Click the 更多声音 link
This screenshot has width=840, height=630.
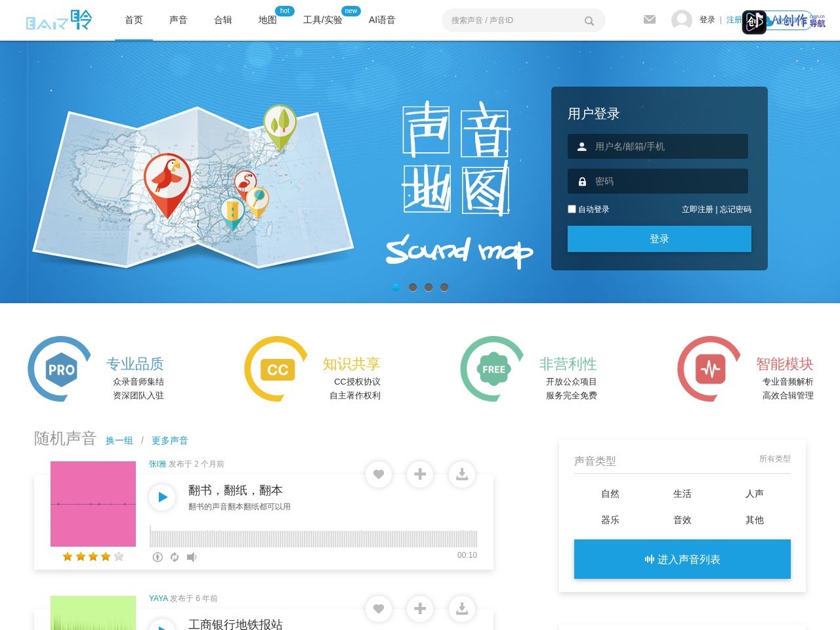click(x=170, y=440)
